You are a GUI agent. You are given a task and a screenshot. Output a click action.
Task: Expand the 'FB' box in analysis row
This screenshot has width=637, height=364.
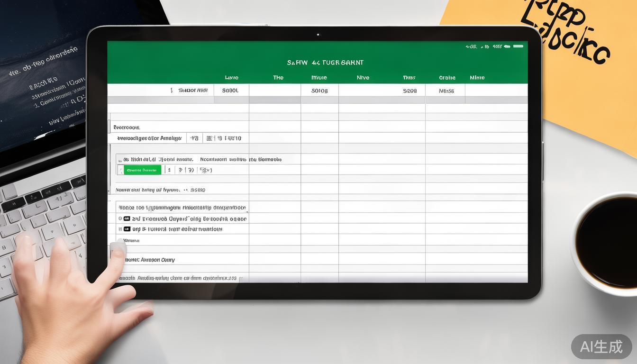coord(194,138)
